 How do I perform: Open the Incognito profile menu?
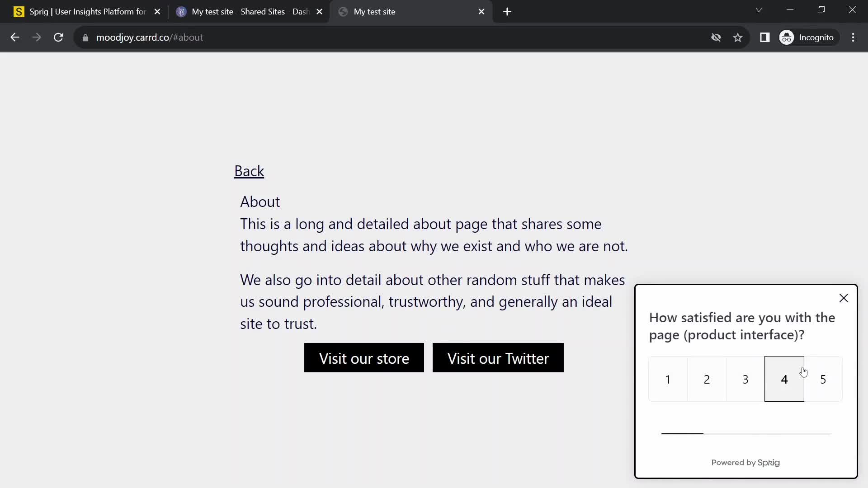[808, 38]
